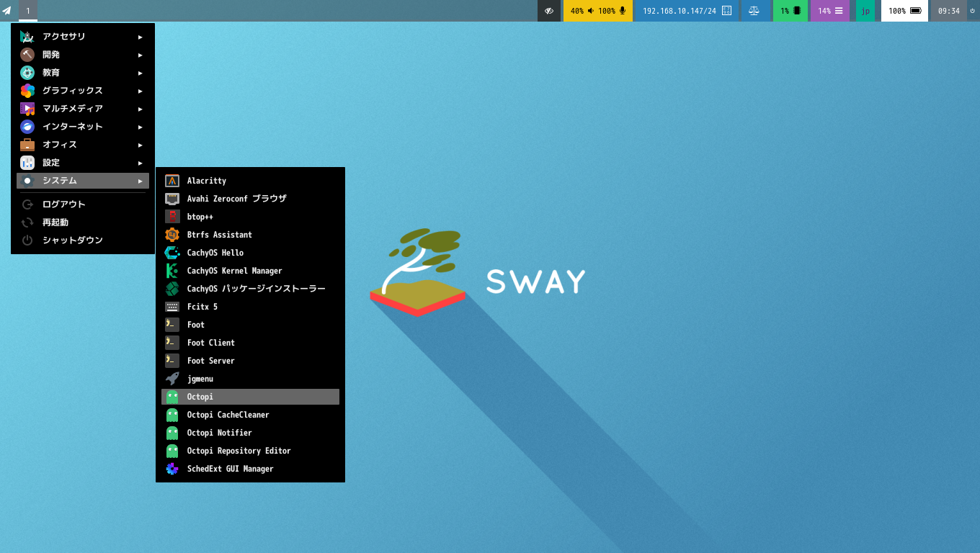Expand the オフィス submenu arrow
Viewport: 980px width, 553px height.
[141, 145]
